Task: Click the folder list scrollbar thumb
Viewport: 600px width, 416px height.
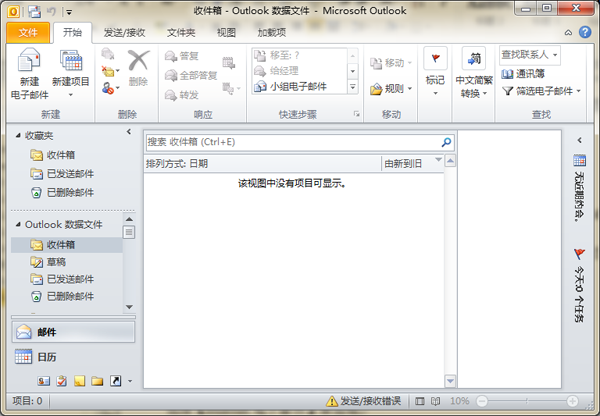Action: (x=129, y=232)
